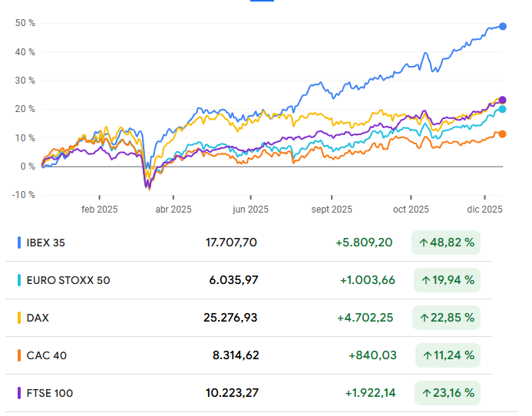Open the DAX index name
This screenshot has height=416, width=532.
[x=38, y=318]
